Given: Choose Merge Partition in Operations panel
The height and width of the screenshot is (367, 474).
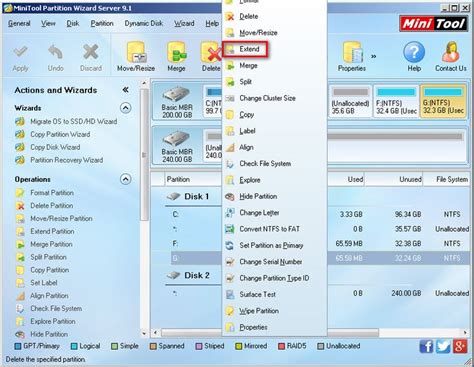Looking at the screenshot, I should (44, 244).
